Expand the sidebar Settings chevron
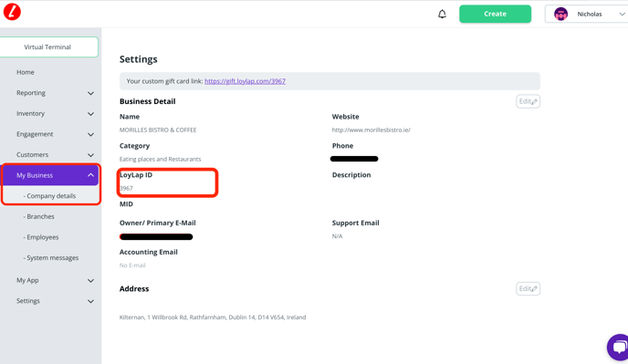The width and height of the screenshot is (628, 364). (x=91, y=301)
